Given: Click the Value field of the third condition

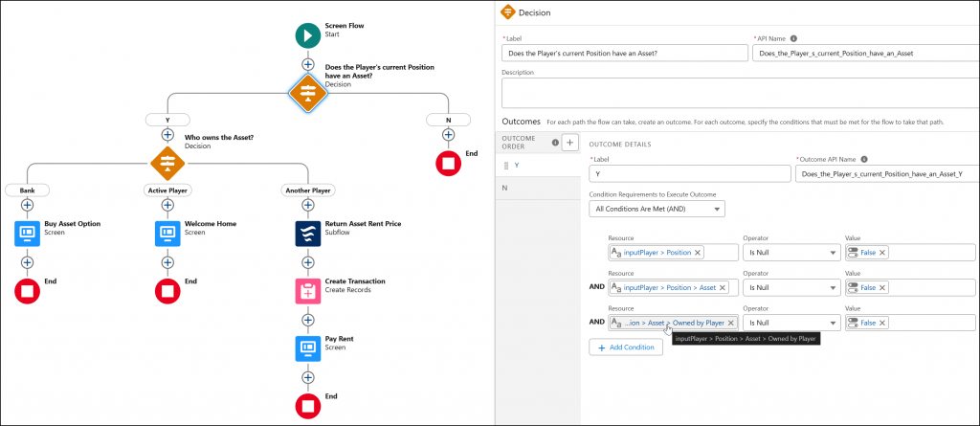Looking at the screenshot, I should click(x=910, y=323).
